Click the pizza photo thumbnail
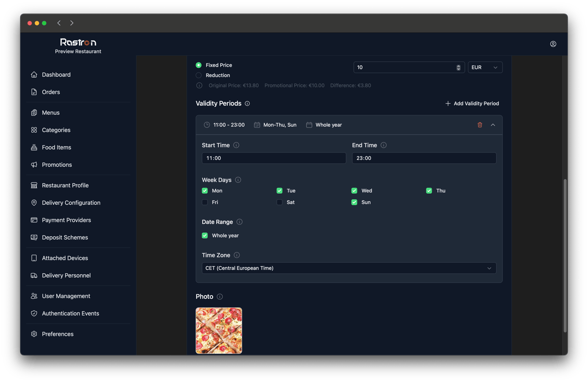Viewport: 588px width, 382px height. coord(219,331)
